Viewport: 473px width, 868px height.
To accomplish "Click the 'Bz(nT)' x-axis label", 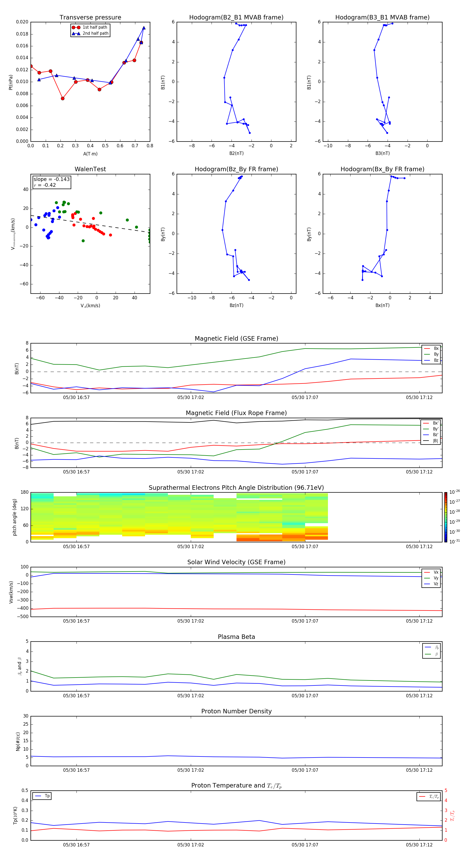I will point(236,305).
